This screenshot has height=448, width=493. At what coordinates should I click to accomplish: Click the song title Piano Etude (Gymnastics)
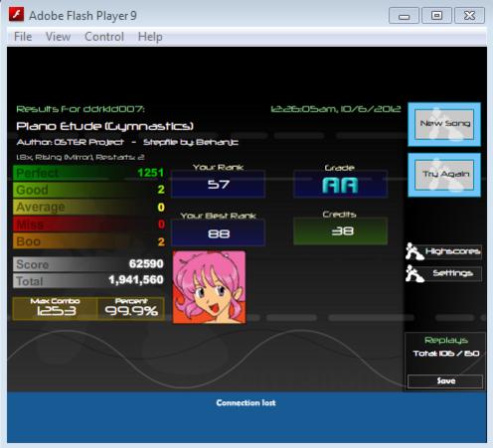coord(105,126)
